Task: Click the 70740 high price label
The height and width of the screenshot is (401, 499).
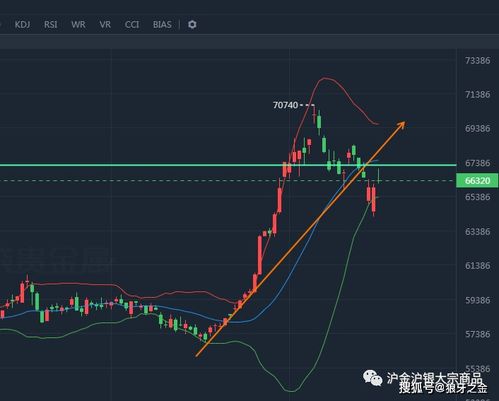Action: (x=285, y=105)
